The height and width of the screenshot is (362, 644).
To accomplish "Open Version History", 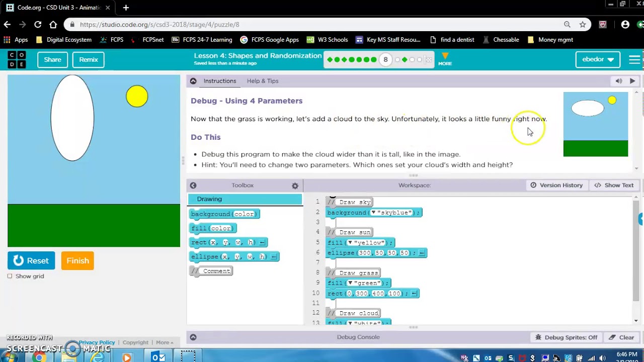I will [556, 186].
